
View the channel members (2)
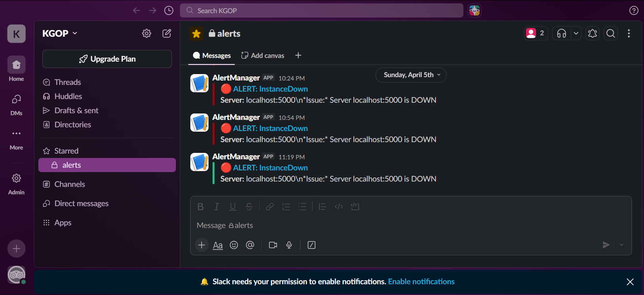tap(536, 33)
